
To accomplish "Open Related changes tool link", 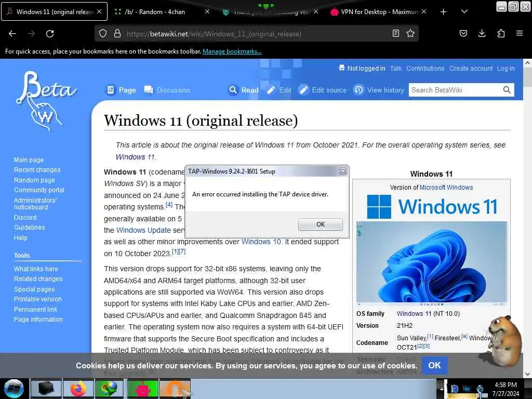I will pyautogui.click(x=38, y=279).
